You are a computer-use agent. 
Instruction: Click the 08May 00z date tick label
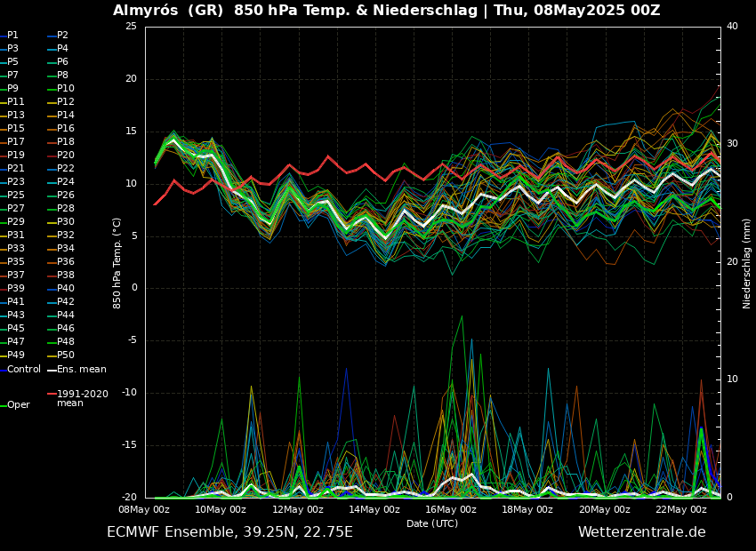click(144, 510)
